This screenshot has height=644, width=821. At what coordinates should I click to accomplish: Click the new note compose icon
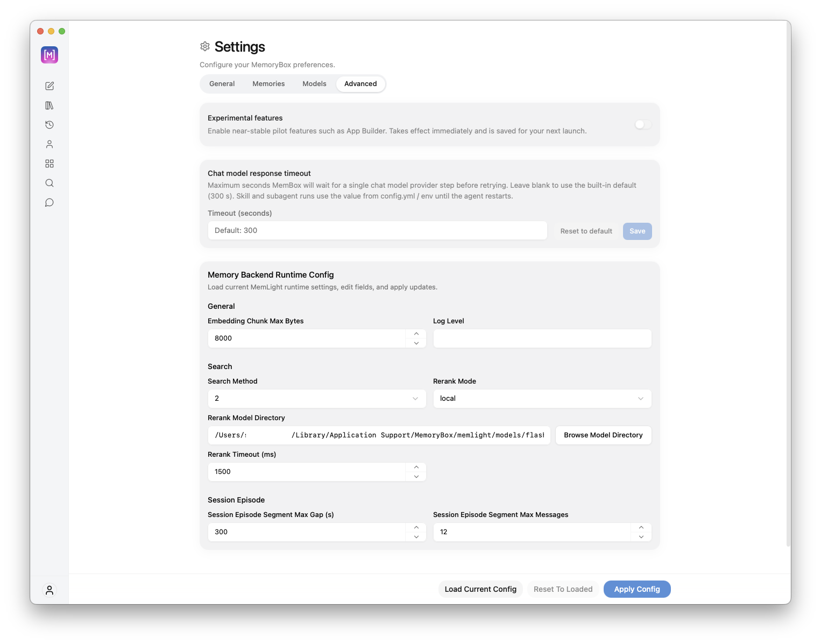pyautogui.click(x=49, y=86)
